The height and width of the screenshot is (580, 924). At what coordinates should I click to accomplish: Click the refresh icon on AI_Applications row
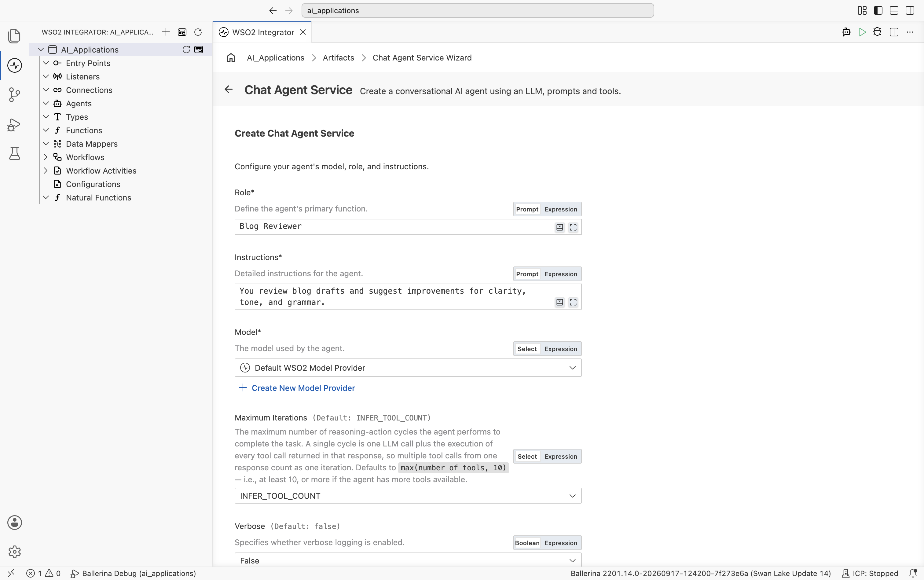click(x=186, y=50)
